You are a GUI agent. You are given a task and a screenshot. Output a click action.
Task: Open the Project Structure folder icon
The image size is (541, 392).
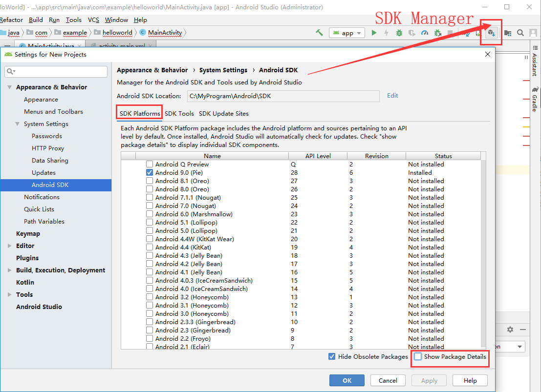click(x=508, y=33)
